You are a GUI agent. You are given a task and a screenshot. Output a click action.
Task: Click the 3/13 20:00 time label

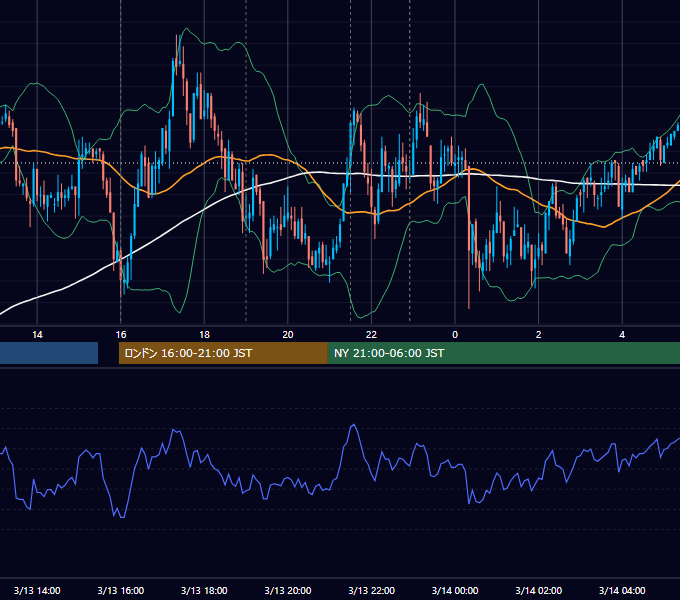coord(288,590)
